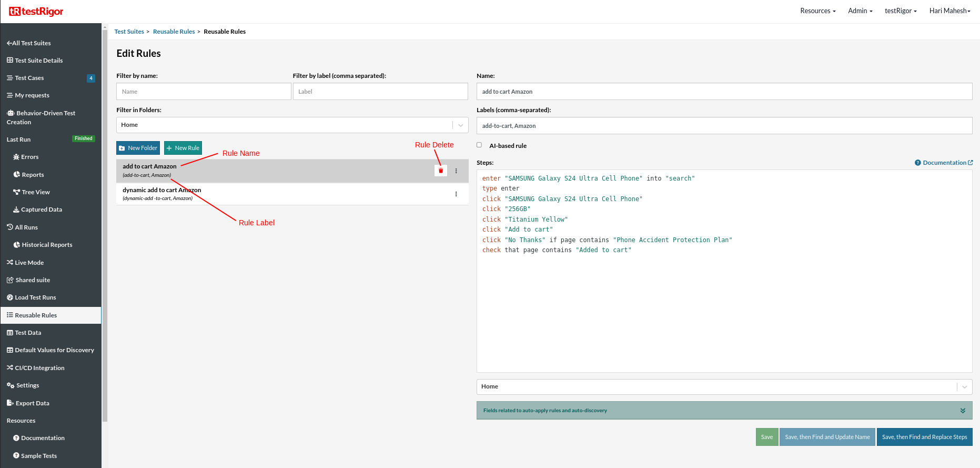Click the Filter by name input field
980x468 pixels.
[x=204, y=92]
